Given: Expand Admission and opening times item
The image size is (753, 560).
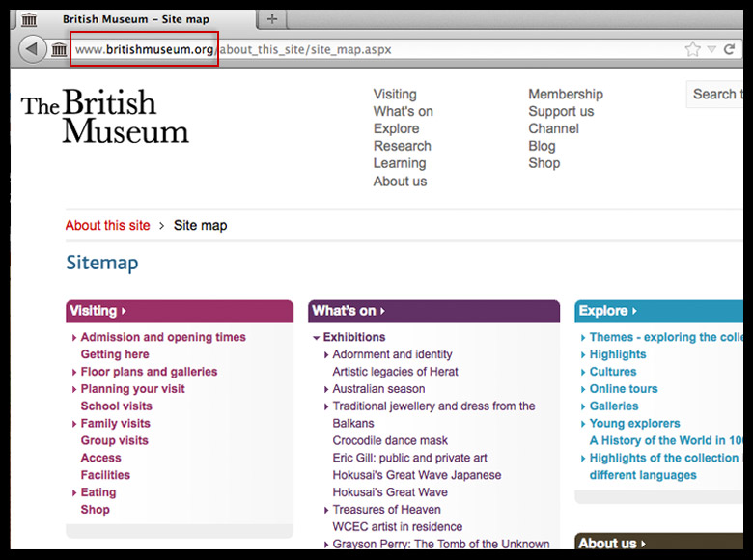Looking at the screenshot, I should [74, 338].
